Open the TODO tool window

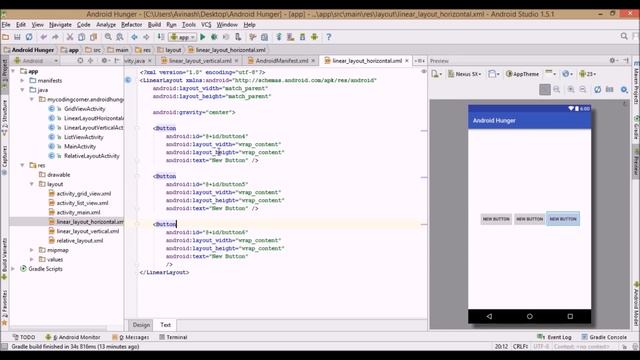24,337
